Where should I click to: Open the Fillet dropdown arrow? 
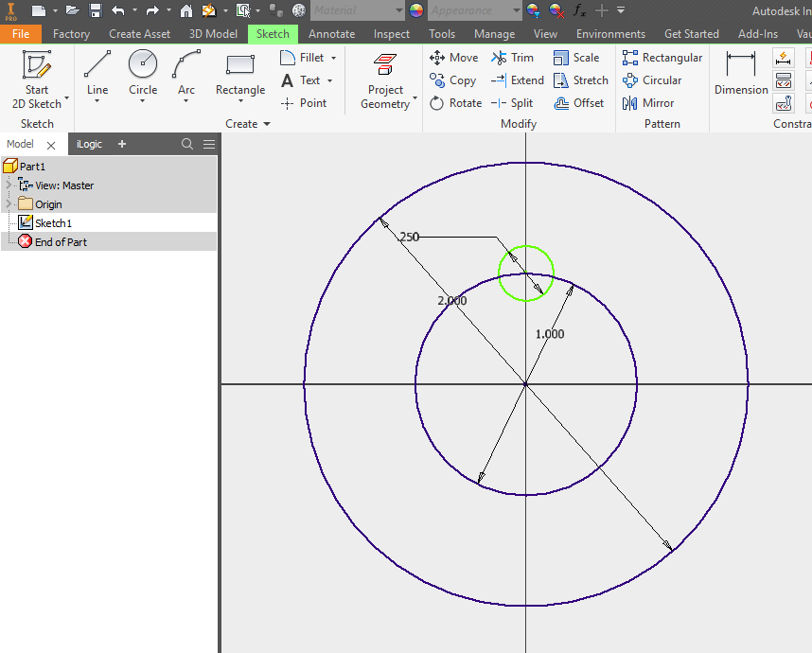[x=333, y=58]
